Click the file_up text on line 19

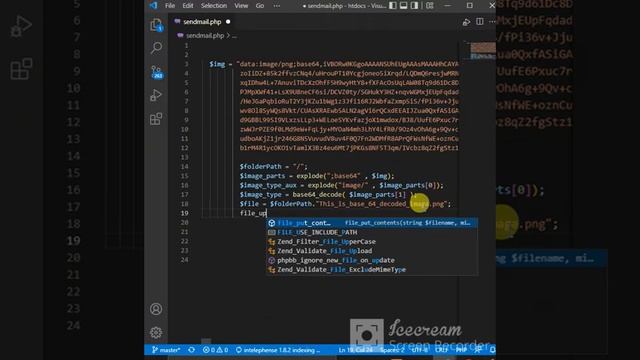253,213
